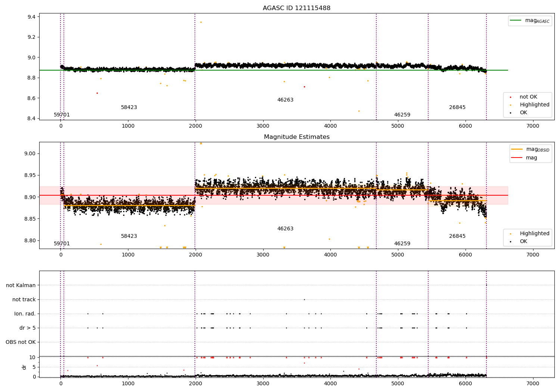Click the 'dr > 5' y-axis label
This screenshot has height=392, width=560.
click(28, 328)
